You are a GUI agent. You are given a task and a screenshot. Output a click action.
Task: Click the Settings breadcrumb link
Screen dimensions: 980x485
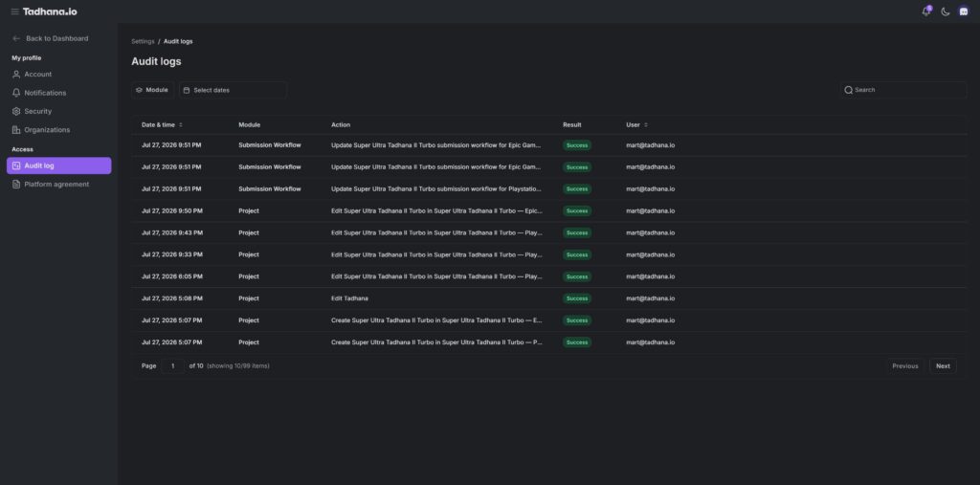click(x=143, y=41)
